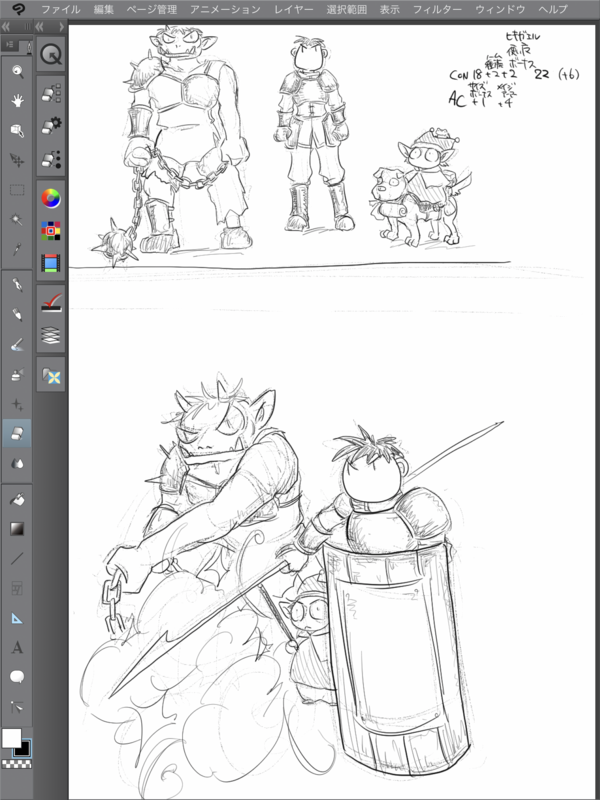Open the film-strip color palette icon
Screen dimensions: 600x800
pos(51,263)
